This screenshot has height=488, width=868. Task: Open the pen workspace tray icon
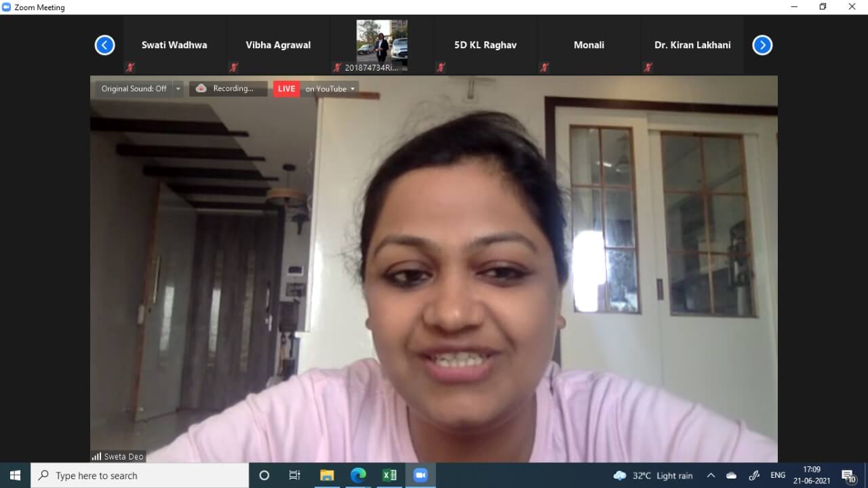pos(754,475)
